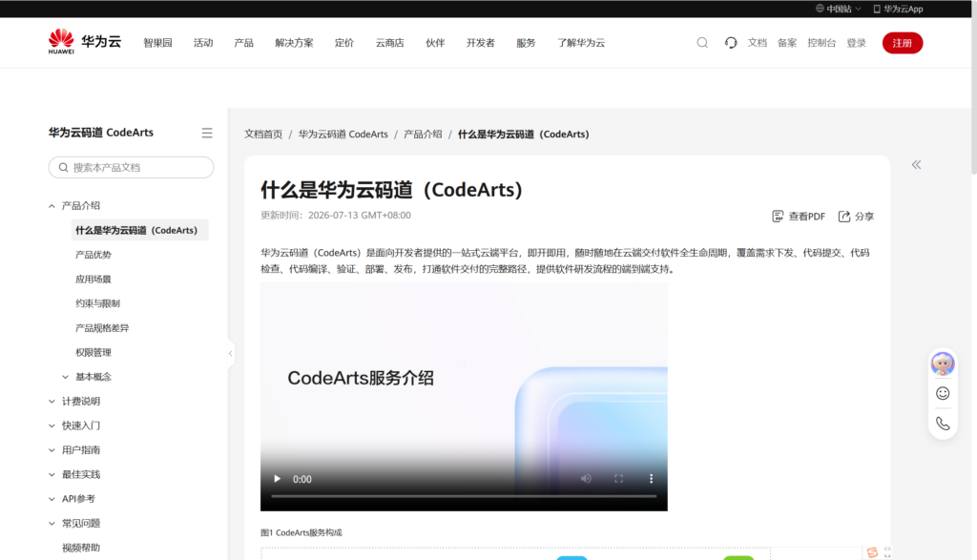This screenshot has width=977, height=560.
Task: Collapse the left sidebar handle
Action: pyautogui.click(x=231, y=354)
